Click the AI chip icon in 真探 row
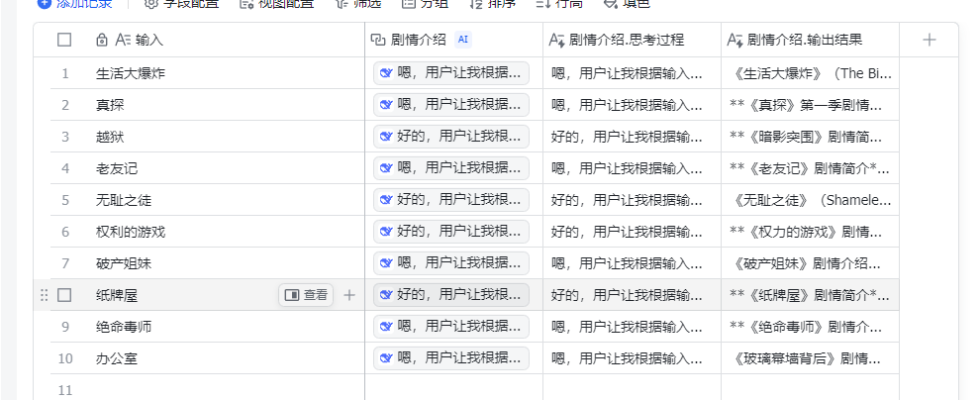 click(x=386, y=104)
